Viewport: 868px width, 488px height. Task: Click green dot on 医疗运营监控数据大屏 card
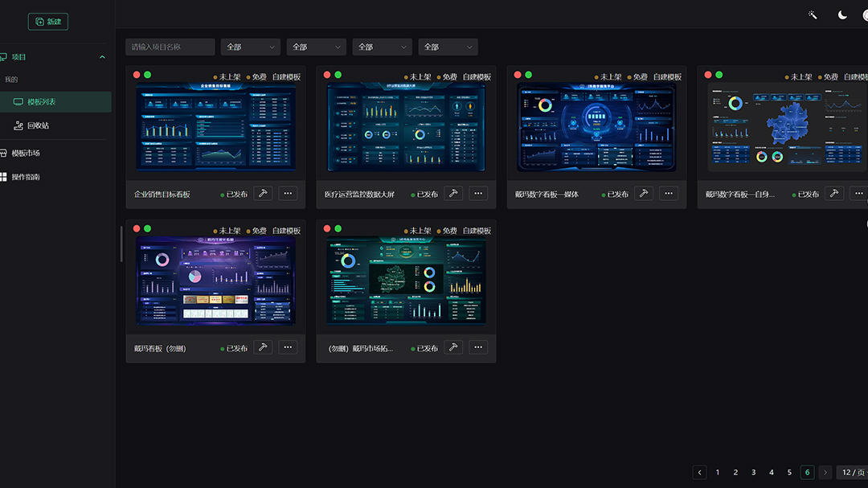(x=338, y=75)
